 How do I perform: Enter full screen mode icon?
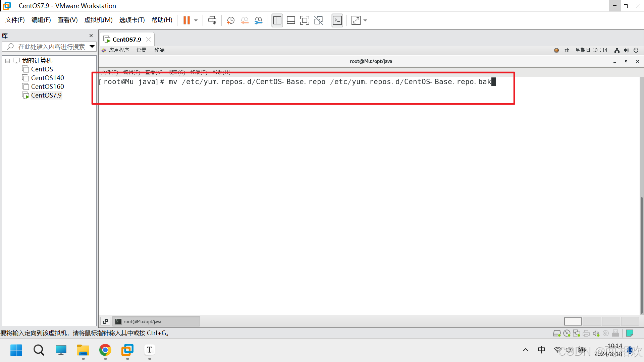click(305, 20)
